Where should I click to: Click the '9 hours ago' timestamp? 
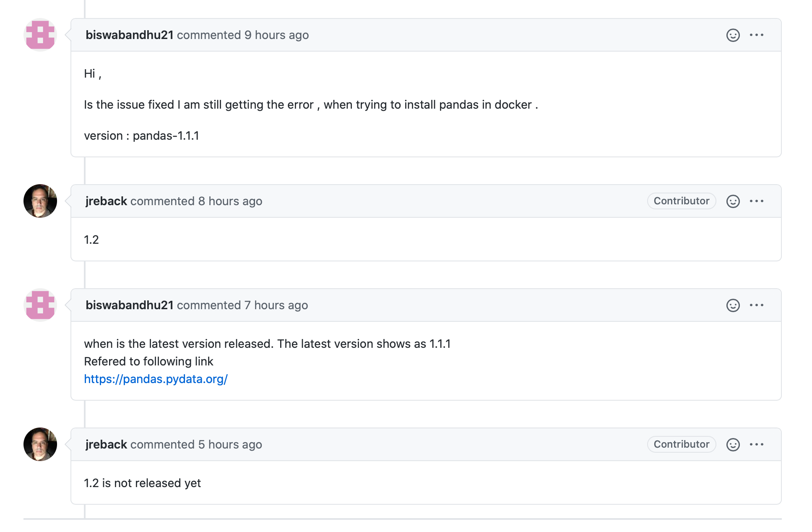[x=276, y=35]
